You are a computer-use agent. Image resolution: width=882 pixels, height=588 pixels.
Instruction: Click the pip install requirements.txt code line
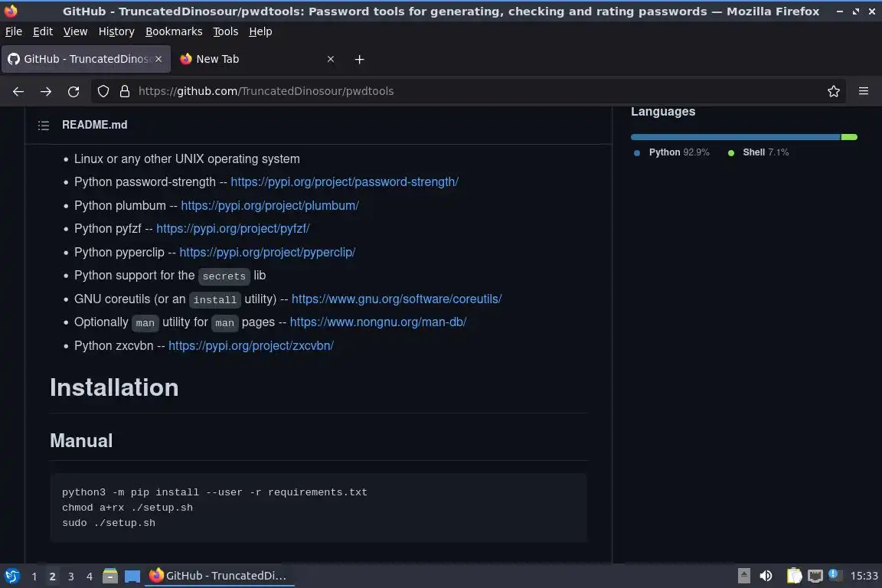[214, 492]
